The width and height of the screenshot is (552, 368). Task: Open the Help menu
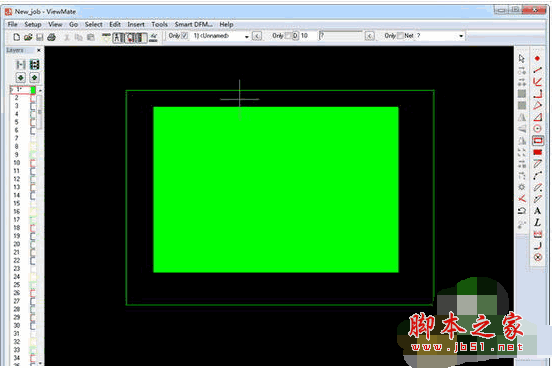(x=226, y=24)
